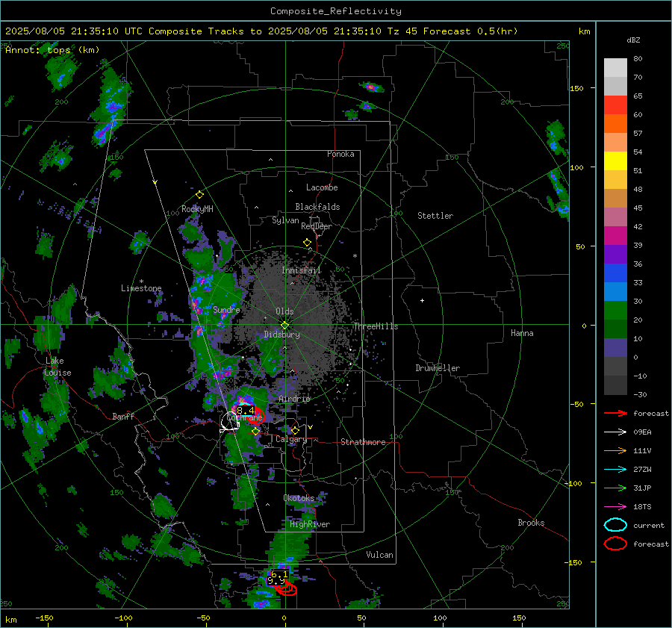Click the Strathmore label
Viewport: 672px width, 628px height.
(363, 442)
